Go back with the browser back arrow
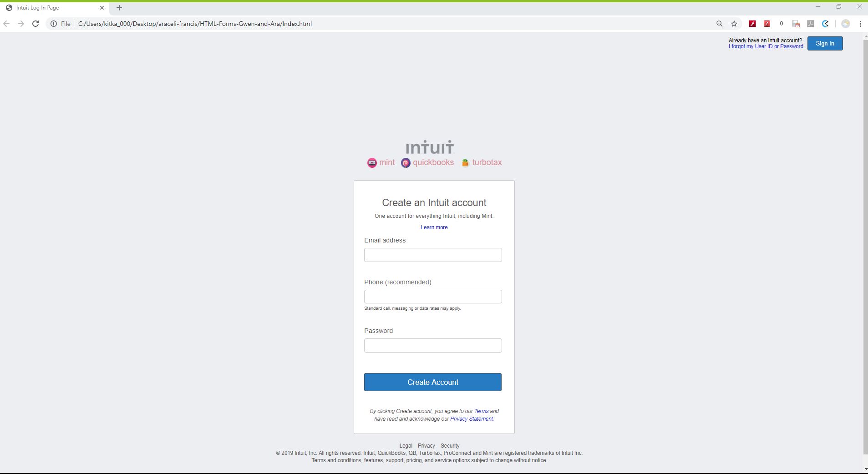Screen dimensions: 868x474 (6, 24)
